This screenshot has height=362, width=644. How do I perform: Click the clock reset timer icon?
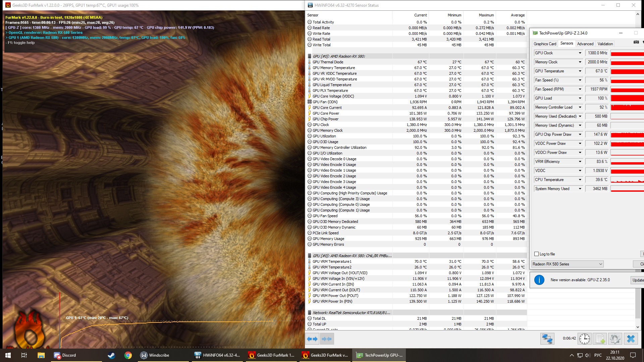point(585,339)
